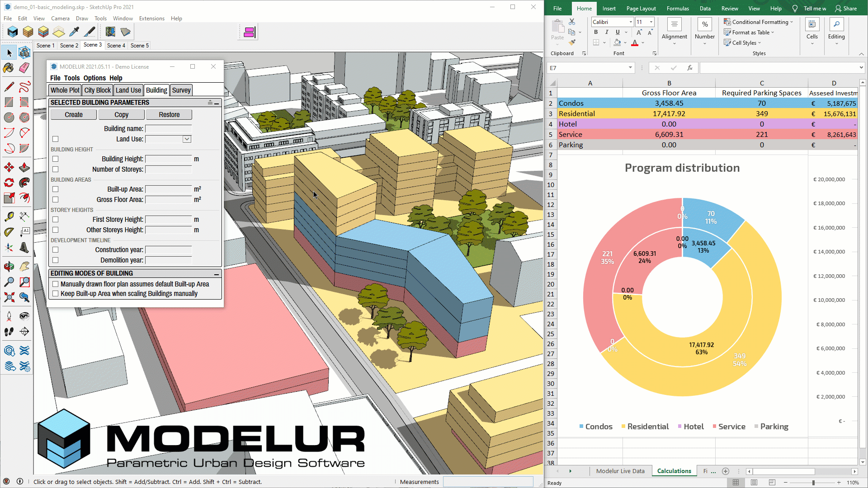Collapse the Selected Building Parameters section
Image resolution: width=868 pixels, height=488 pixels.
pyautogui.click(x=217, y=103)
